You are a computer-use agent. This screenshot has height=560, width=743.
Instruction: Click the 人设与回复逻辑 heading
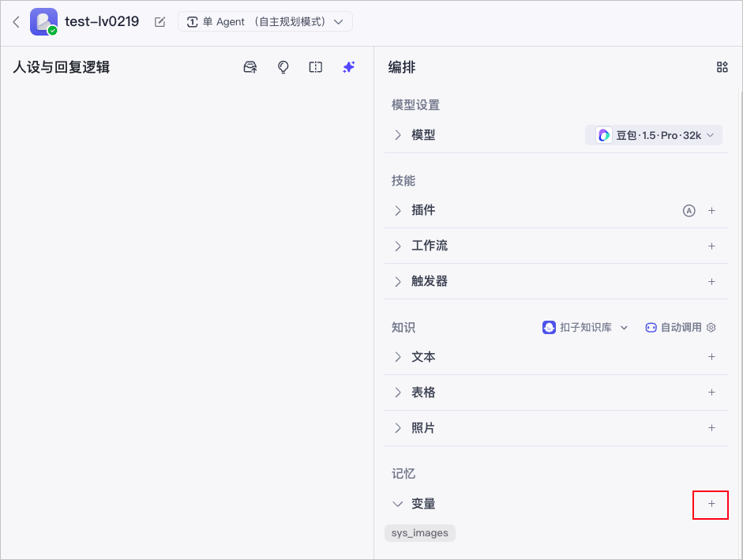[x=62, y=67]
